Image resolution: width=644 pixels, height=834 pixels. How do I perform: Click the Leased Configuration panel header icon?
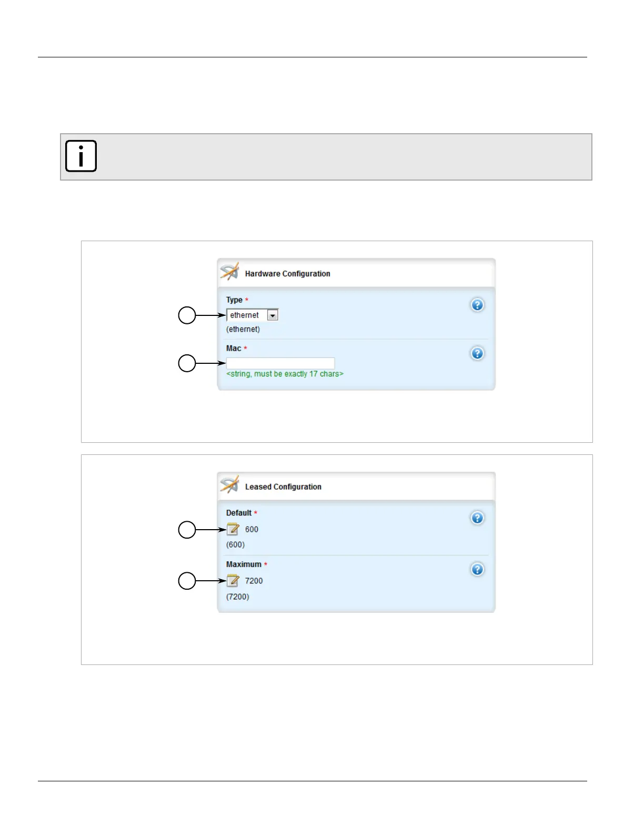[x=229, y=485]
